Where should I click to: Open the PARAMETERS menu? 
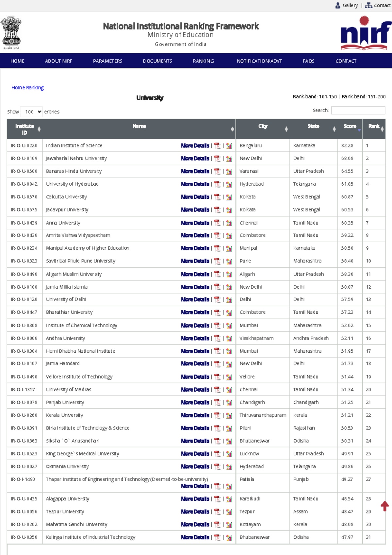(x=107, y=61)
